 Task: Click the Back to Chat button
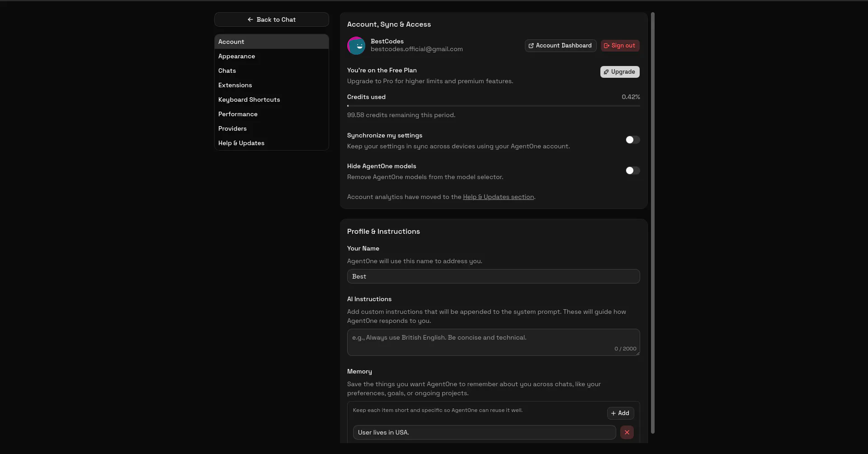coord(271,19)
